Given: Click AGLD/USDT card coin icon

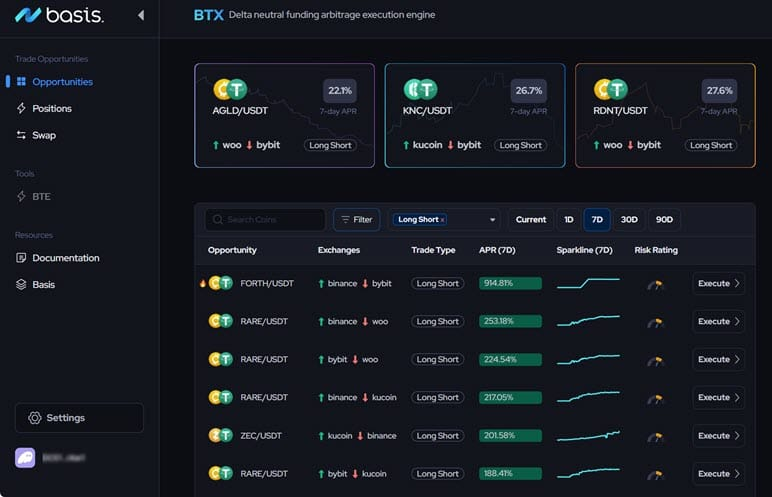Looking at the screenshot, I should pyautogui.click(x=230, y=89).
